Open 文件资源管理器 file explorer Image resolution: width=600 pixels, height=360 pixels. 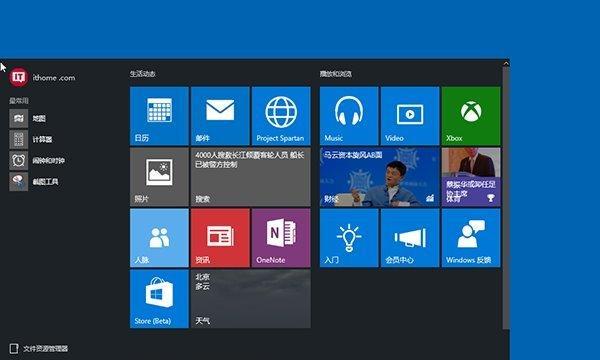(39, 349)
